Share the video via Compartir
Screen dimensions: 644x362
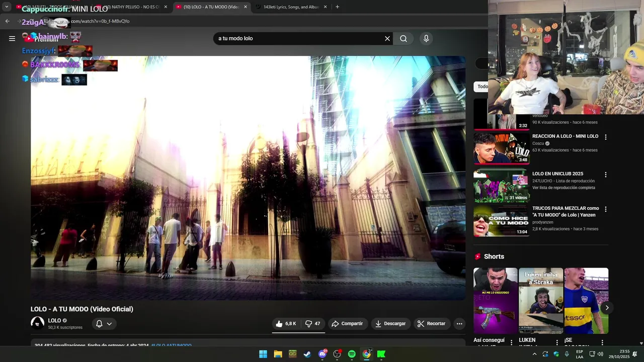pyautogui.click(x=347, y=324)
